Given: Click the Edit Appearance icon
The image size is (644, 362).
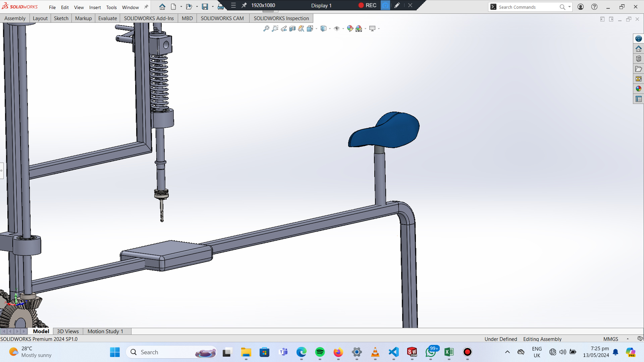Looking at the screenshot, I should tap(350, 28).
